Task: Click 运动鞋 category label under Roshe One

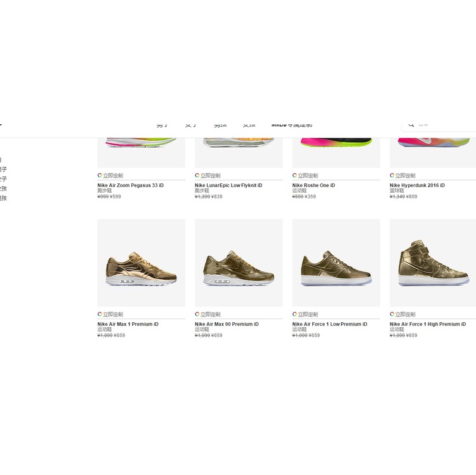Action: [300, 191]
